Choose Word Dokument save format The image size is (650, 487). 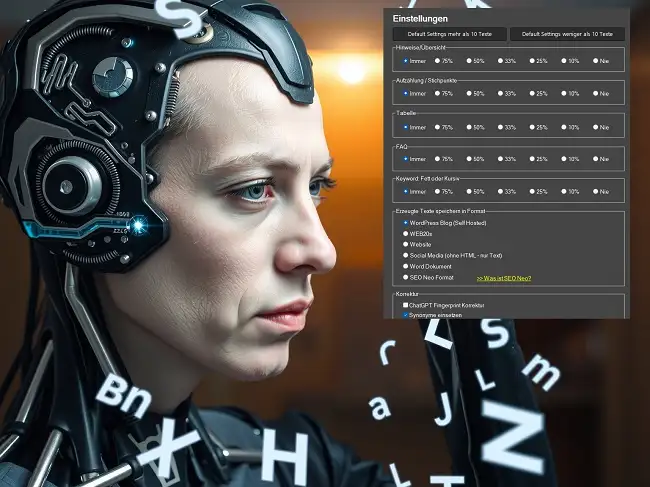coord(405,266)
